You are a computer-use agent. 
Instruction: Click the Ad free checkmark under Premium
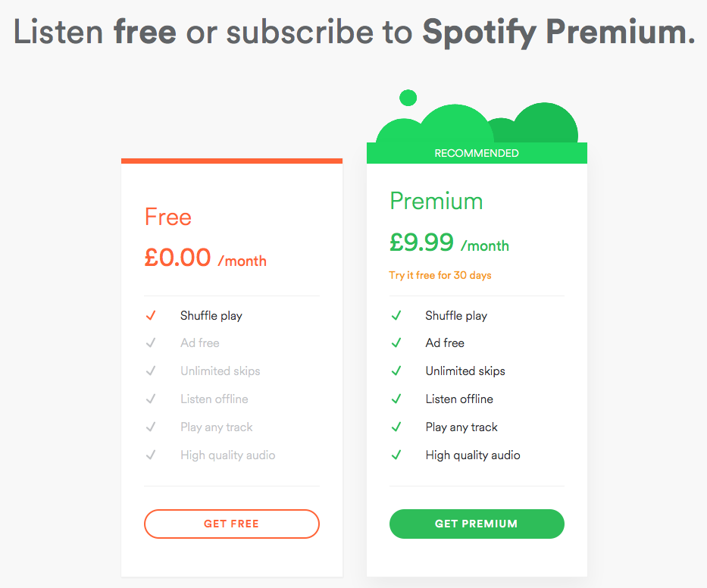396,342
